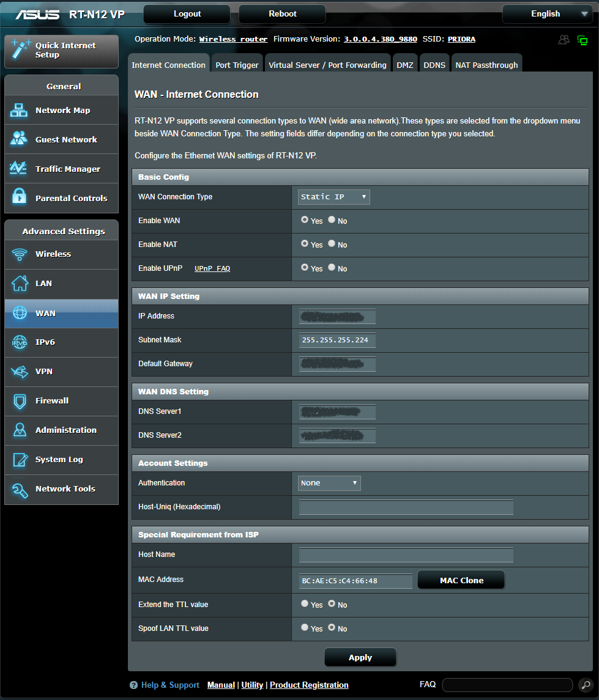
Task: Select Yes for Extend the TTL value
Action: [x=305, y=603]
